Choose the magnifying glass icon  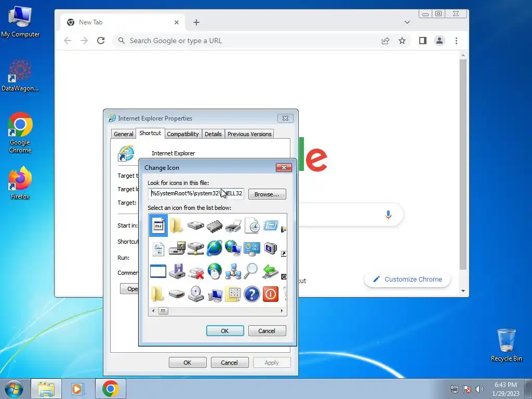(251, 271)
